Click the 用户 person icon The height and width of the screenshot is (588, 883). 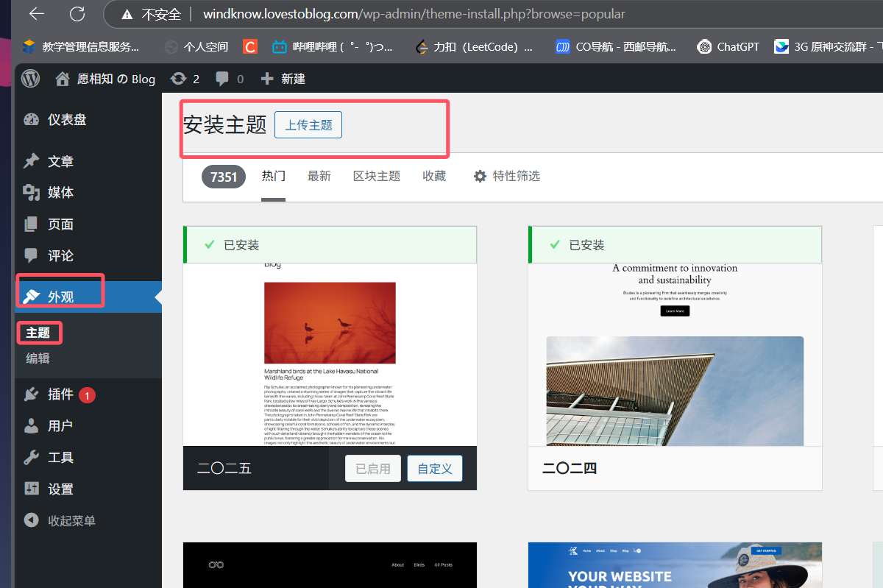pos(31,425)
